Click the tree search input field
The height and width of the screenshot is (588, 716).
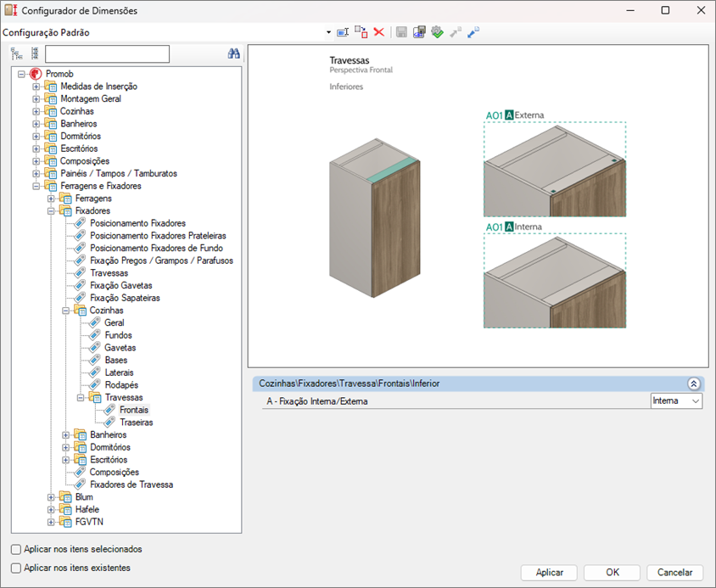tap(107, 54)
